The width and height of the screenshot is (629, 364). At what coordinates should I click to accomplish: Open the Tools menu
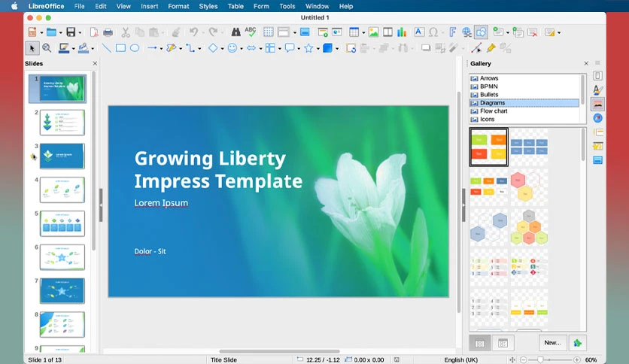coord(287,6)
